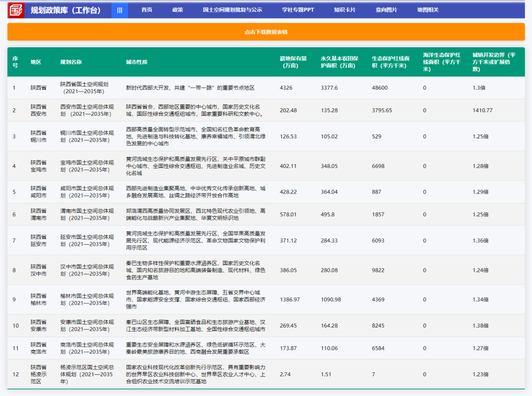Image resolution: width=532 pixels, height=396 pixels.
Task: Open the 知识卡片 menu item
Action: point(344,10)
